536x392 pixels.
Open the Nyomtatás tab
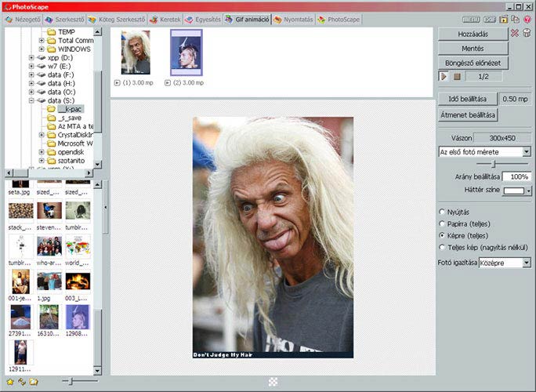pyautogui.click(x=291, y=18)
